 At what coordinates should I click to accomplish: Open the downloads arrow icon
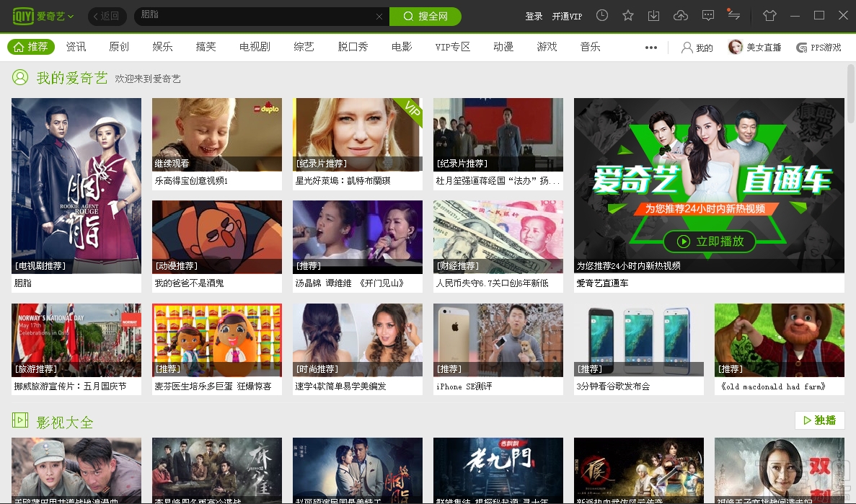[x=653, y=16]
